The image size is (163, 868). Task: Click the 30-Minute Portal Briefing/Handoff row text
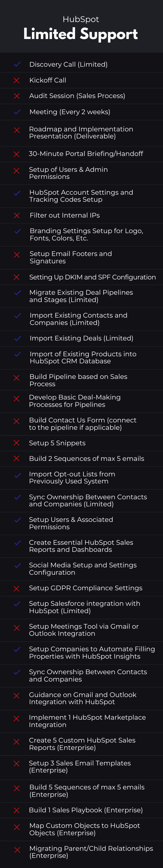click(x=86, y=154)
